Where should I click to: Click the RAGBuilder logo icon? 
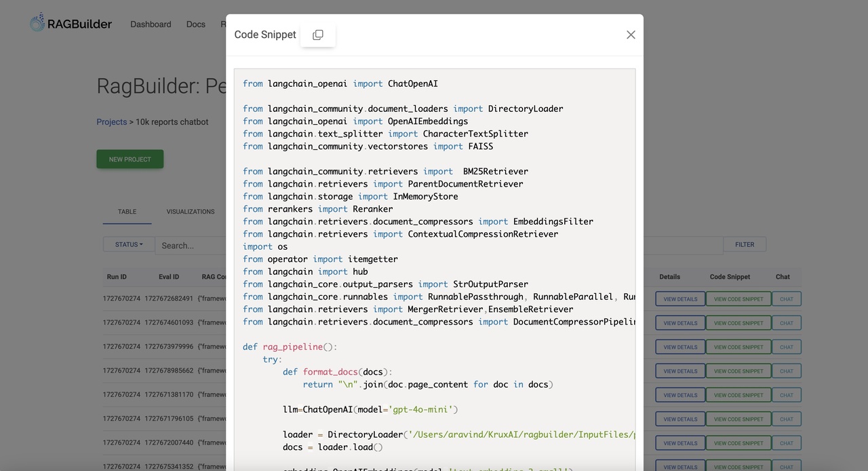[x=37, y=21]
